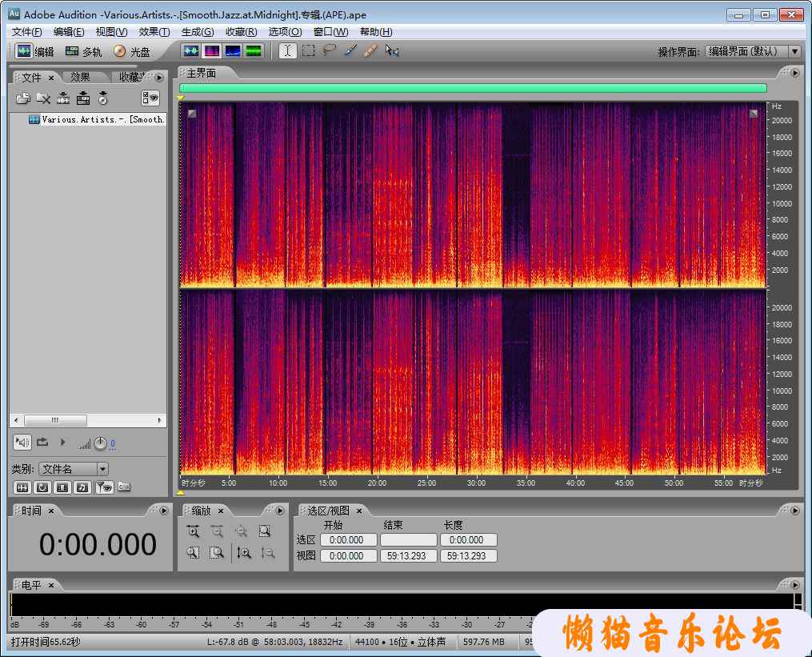Viewport: 812px width, 657px height.
Task: Toggle show audio files filter button
Action: [22, 487]
